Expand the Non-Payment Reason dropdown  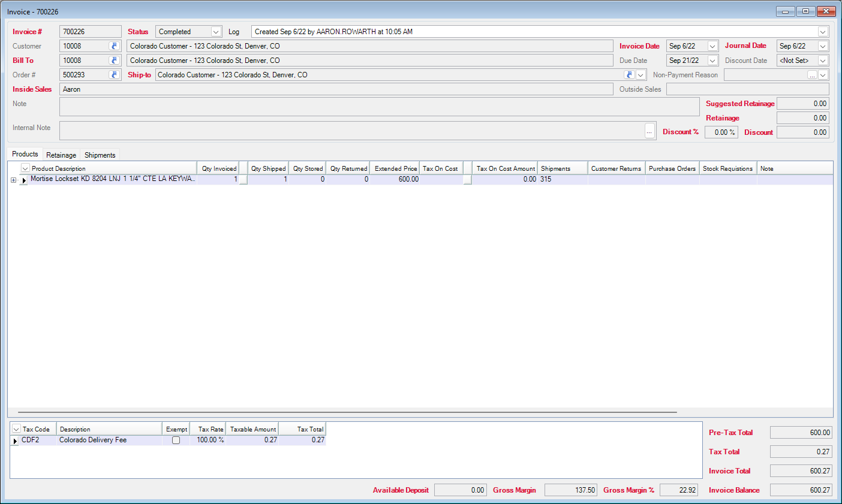tap(823, 75)
